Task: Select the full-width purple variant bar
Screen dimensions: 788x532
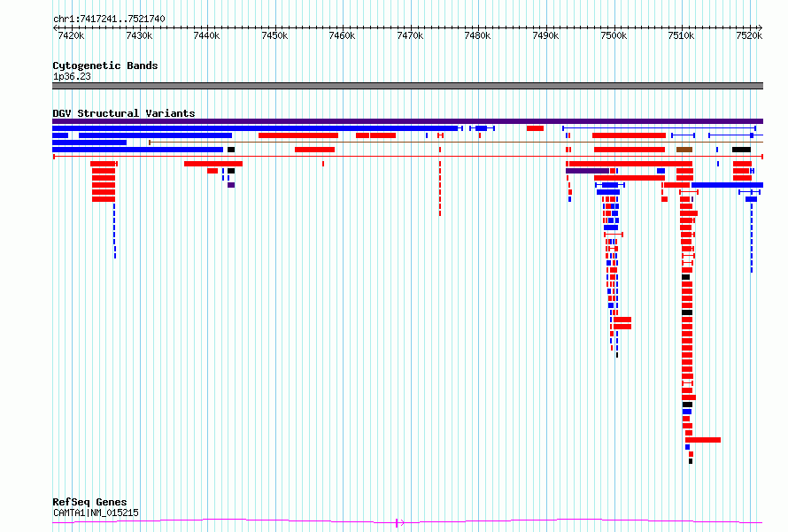Action: point(407,121)
